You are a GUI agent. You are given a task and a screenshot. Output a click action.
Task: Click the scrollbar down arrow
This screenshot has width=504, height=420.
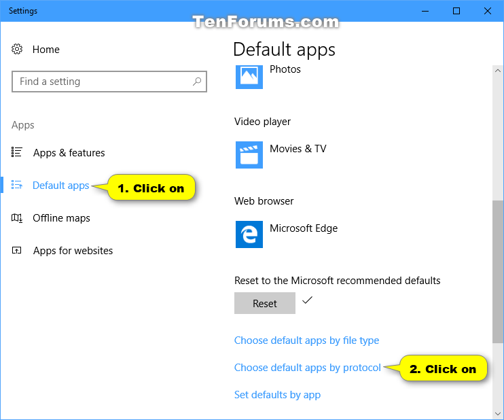click(x=498, y=413)
